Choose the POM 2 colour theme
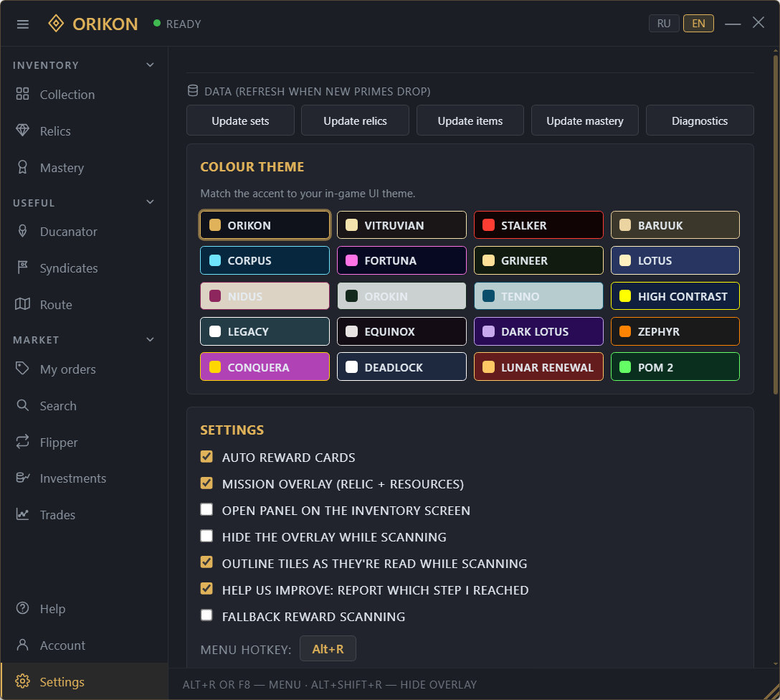Viewport: 780px width, 700px height. pyautogui.click(x=675, y=366)
